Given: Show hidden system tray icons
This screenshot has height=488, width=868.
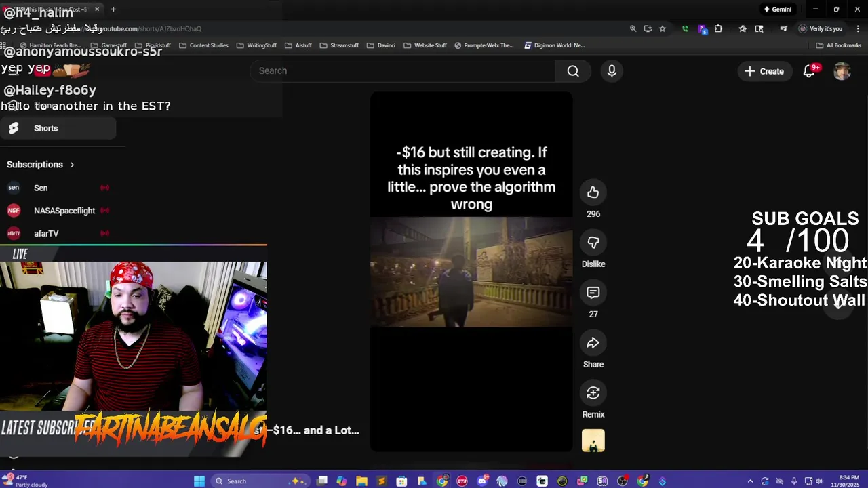Looking at the screenshot, I should point(750,481).
